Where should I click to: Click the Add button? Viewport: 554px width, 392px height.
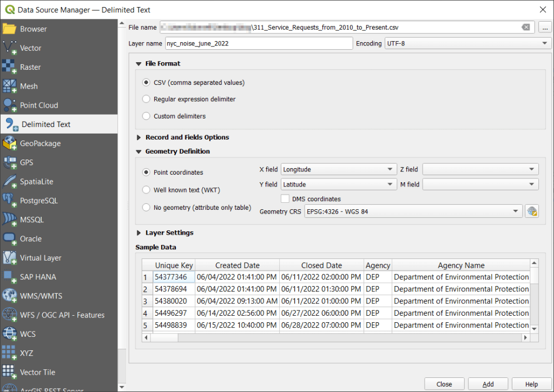click(x=487, y=384)
